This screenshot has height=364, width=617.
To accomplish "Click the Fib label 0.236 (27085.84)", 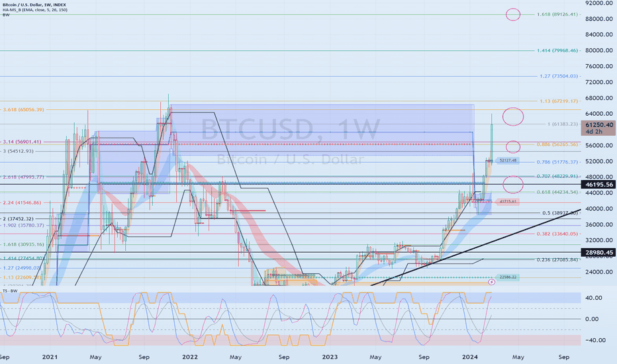I will tap(557, 259).
